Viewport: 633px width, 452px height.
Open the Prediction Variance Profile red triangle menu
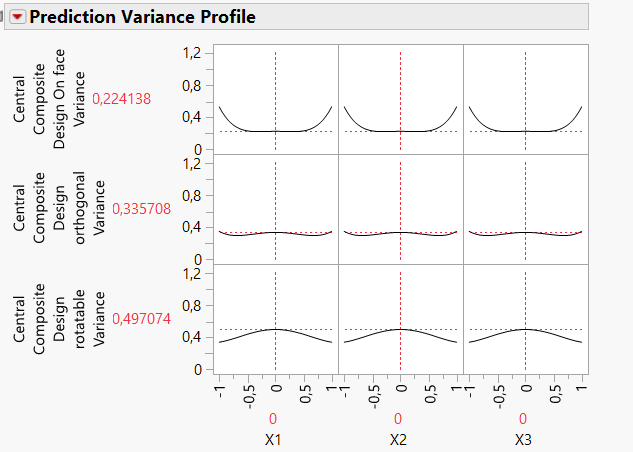tap(17, 17)
